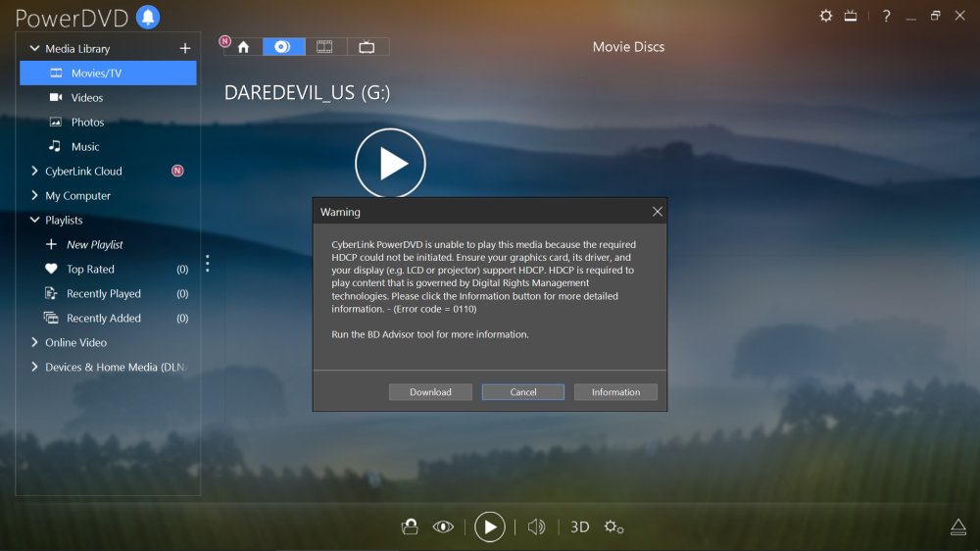This screenshot has height=551, width=980.
Task: Go to the Home tab icon
Action: click(x=243, y=47)
